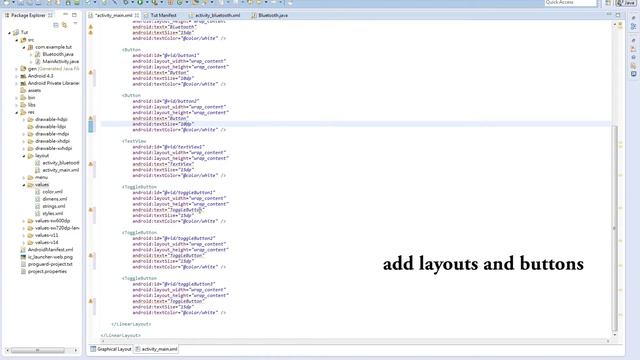640x360 pixels.
Task: Switch to the Bluetooth.java editor tab
Action: pyautogui.click(x=270, y=15)
